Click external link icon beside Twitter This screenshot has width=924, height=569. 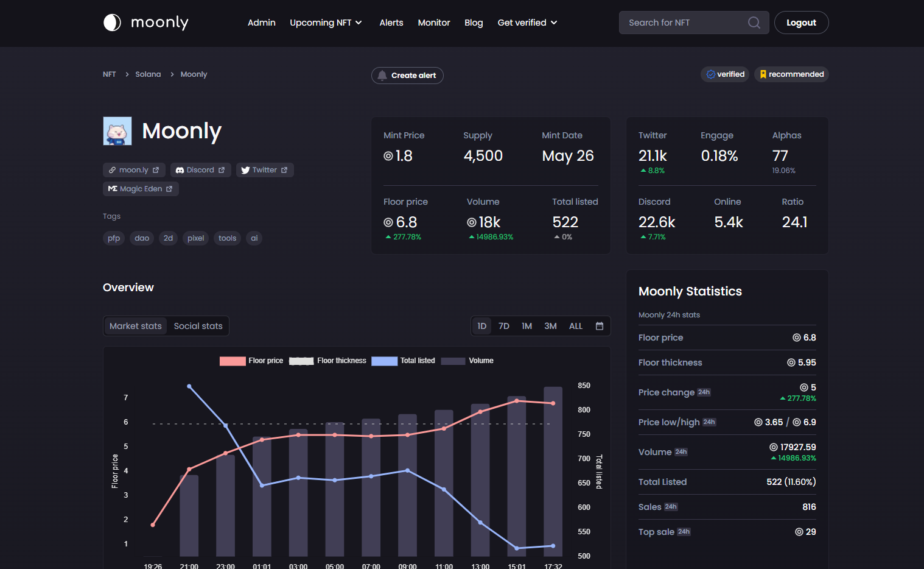tap(284, 170)
